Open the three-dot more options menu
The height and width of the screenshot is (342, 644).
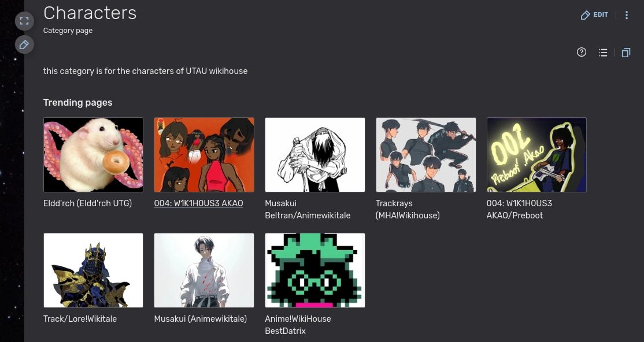coord(626,15)
